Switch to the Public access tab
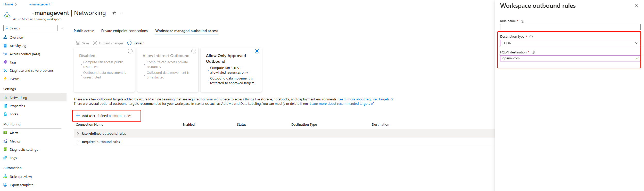The width and height of the screenshot is (644, 191). [x=84, y=31]
